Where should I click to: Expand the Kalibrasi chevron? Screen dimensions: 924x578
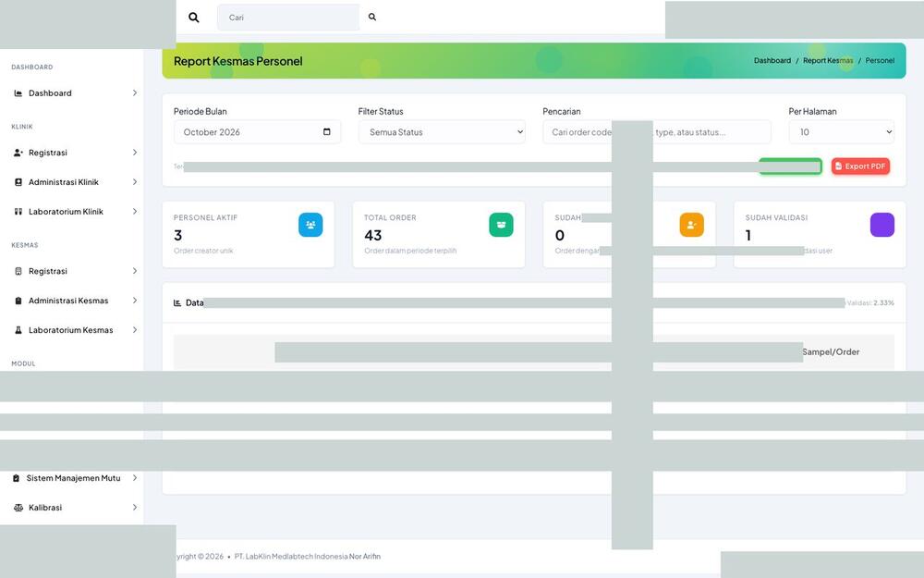tap(134, 508)
